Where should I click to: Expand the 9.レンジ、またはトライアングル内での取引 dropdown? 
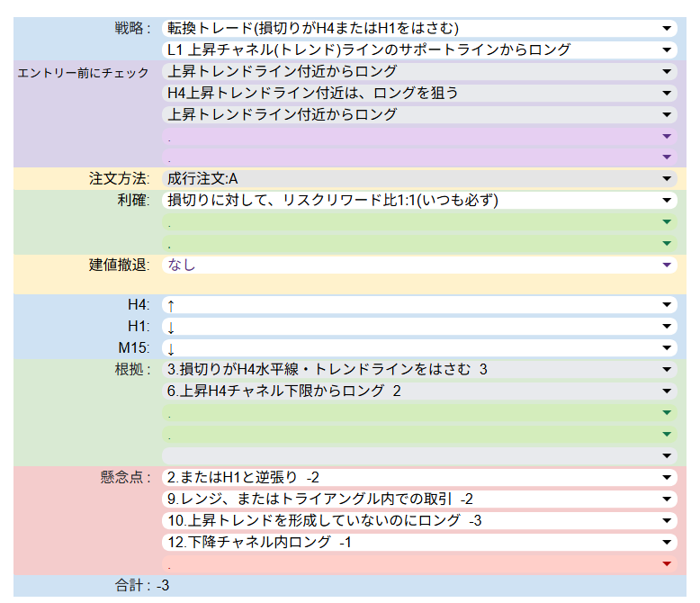(419, 499)
